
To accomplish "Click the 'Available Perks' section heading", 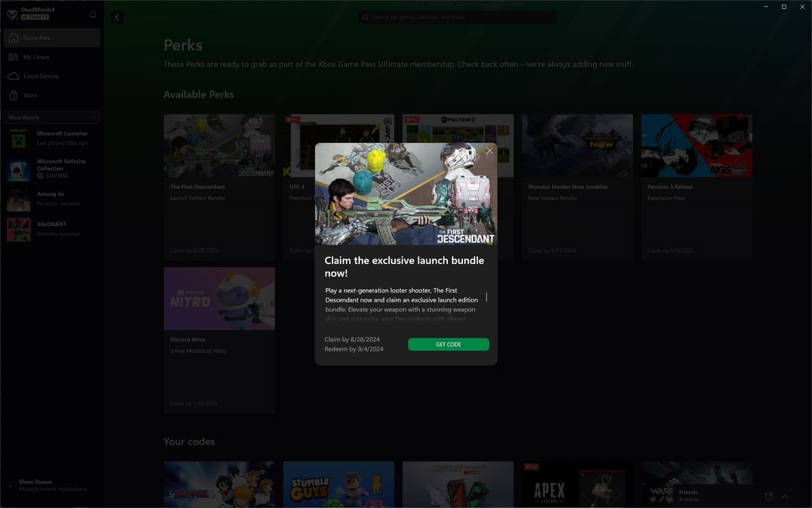I will pos(199,95).
